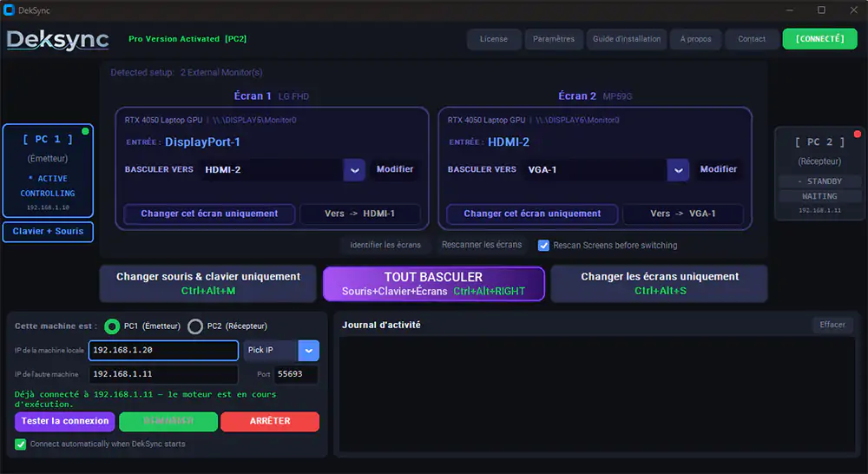Select PC1 (Émetteur) radio button
The width and height of the screenshot is (868, 474).
point(112,326)
